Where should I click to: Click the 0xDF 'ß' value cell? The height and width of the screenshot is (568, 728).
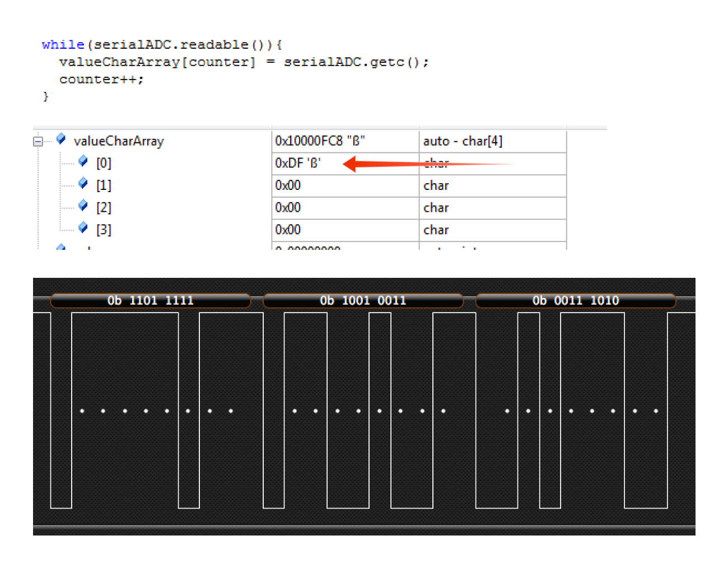(x=298, y=163)
